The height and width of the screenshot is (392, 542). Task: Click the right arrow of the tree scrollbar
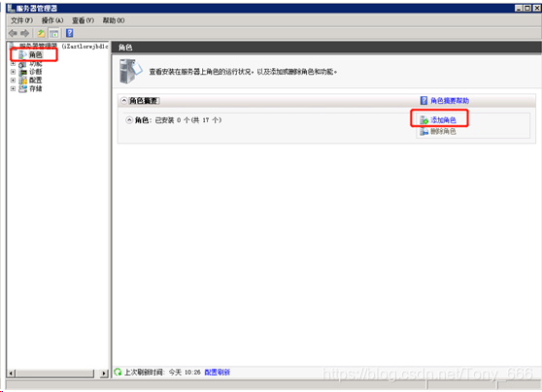pos(104,374)
